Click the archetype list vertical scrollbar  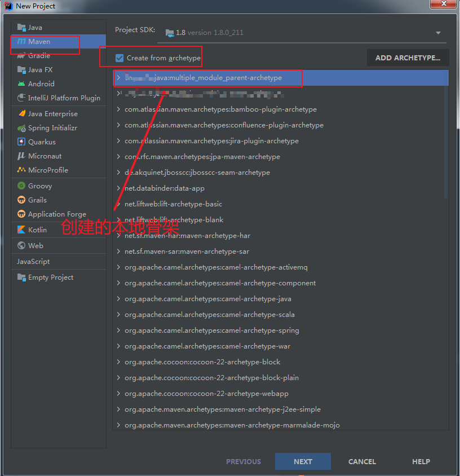point(446,142)
